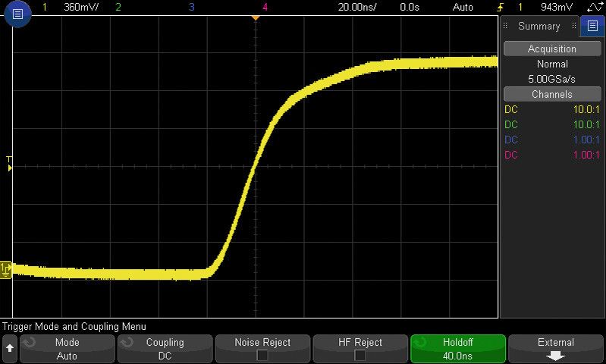
Task: Click the right drag handle beside Summary
Action: [x=574, y=26]
